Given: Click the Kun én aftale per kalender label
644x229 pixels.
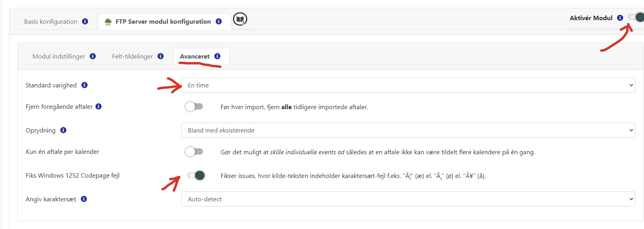Looking at the screenshot, I should (x=63, y=151).
